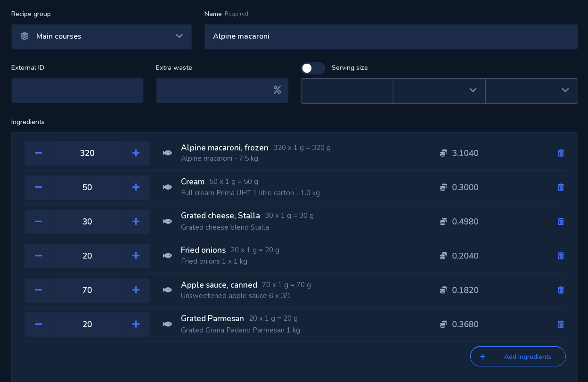Click coins icon next to 0.4980
Viewport: 588px width, 382px height.
point(443,221)
